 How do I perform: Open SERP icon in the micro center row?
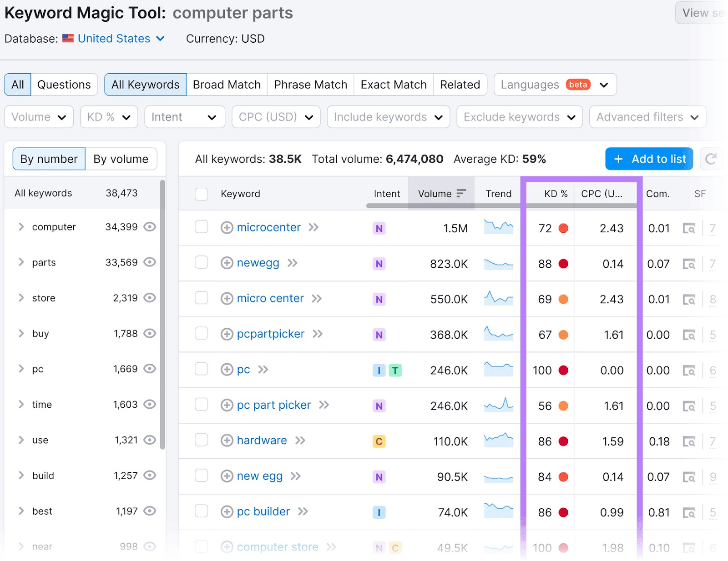689,300
